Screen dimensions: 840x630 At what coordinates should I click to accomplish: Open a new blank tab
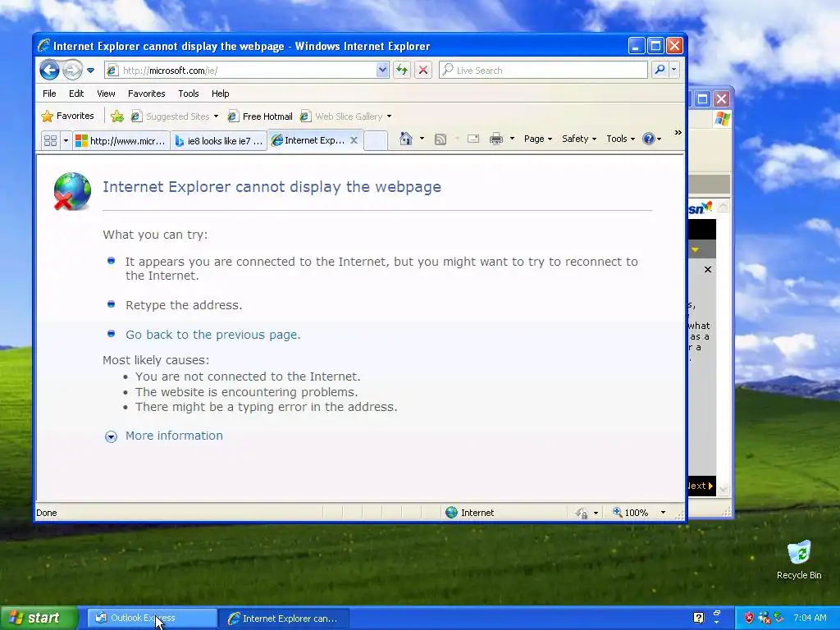point(376,140)
